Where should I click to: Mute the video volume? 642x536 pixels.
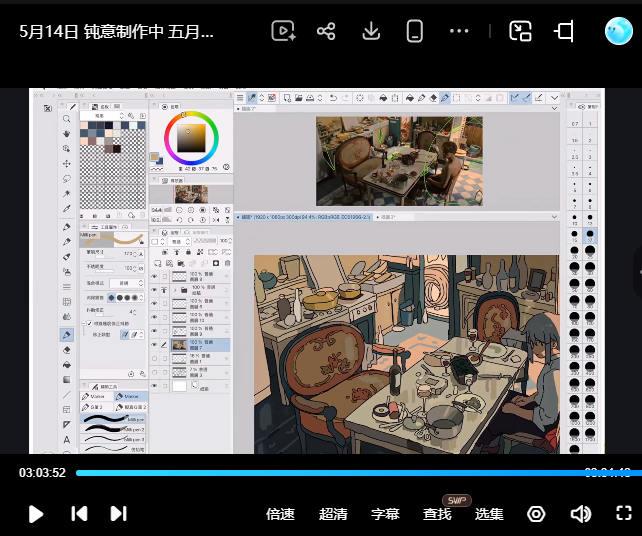point(581,513)
